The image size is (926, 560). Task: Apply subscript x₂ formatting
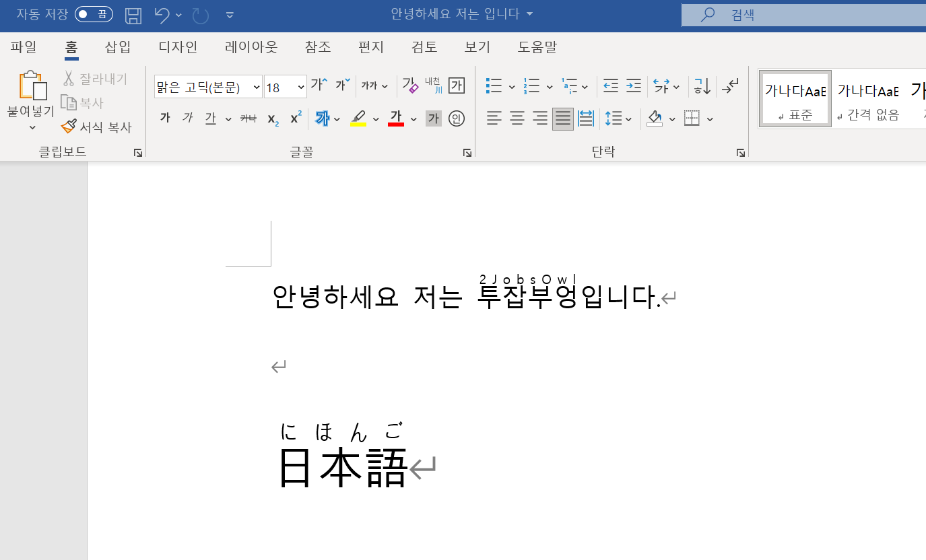(273, 119)
